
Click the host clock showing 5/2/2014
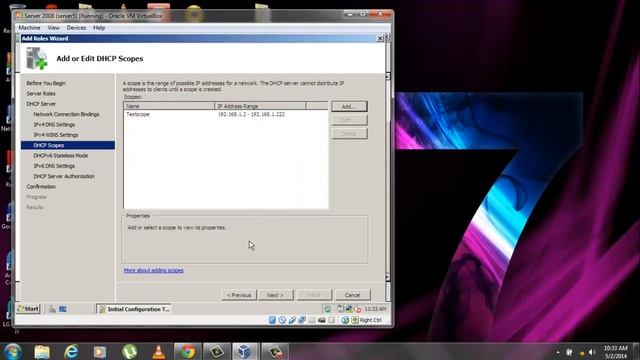tap(616, 352)
